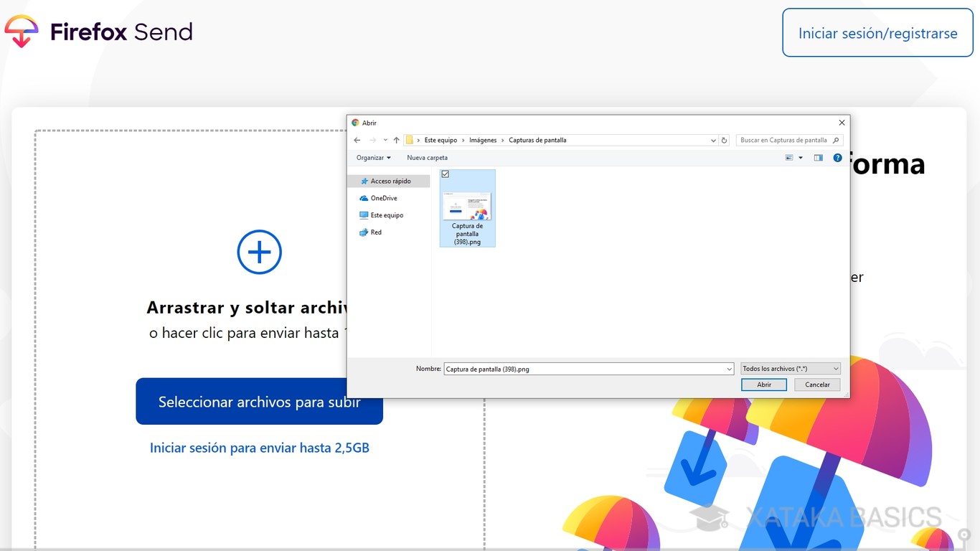Open the help question mark icon

(x=837, y=157)
